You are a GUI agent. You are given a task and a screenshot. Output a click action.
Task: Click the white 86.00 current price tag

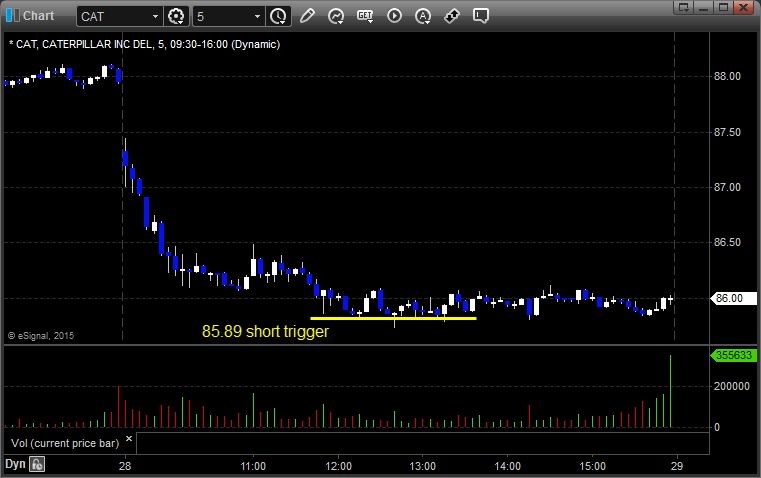(x=734, y=298)
